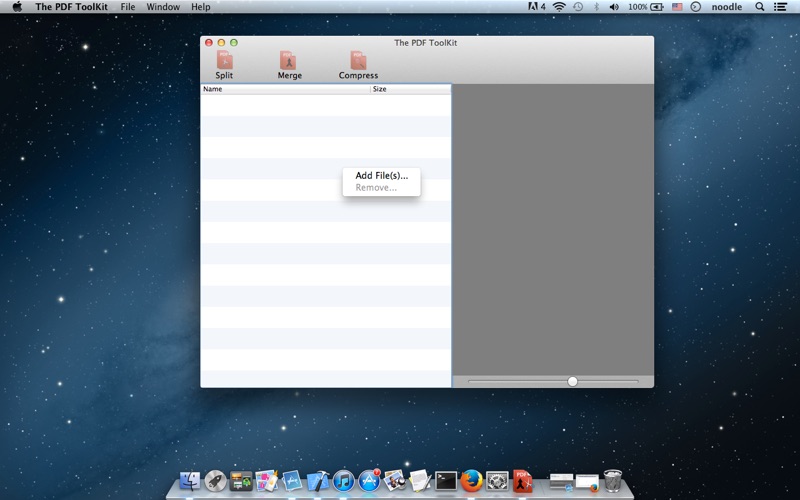Open the noodle user menu

pyautogui.click(x=727, y=7)
